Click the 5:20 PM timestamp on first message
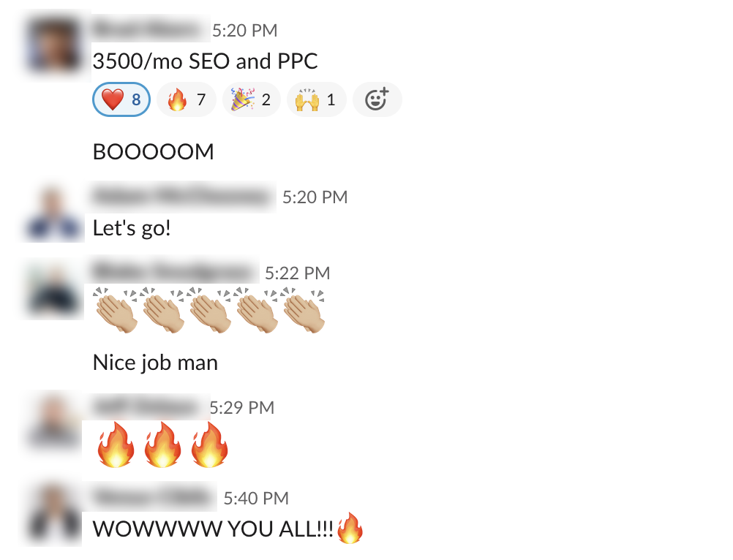Screen dimensions: 733x560 [245, 31]
